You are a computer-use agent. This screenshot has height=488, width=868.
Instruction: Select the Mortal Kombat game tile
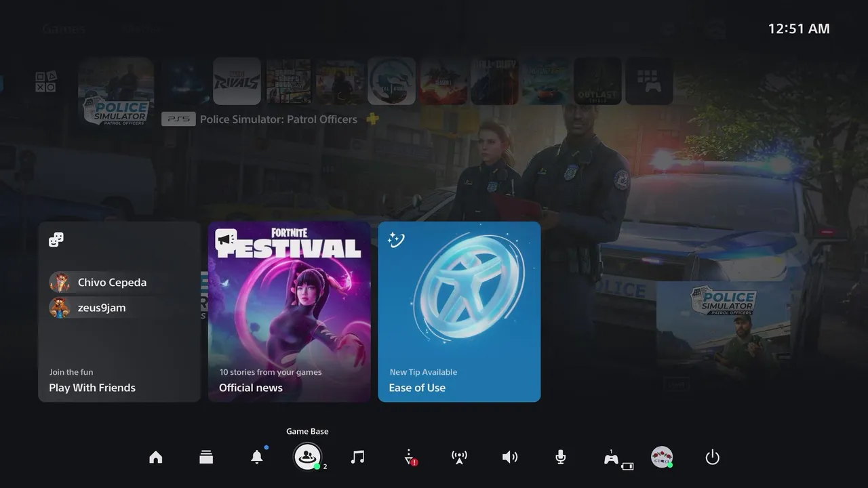pyautogui.click(x=391, y=81)
